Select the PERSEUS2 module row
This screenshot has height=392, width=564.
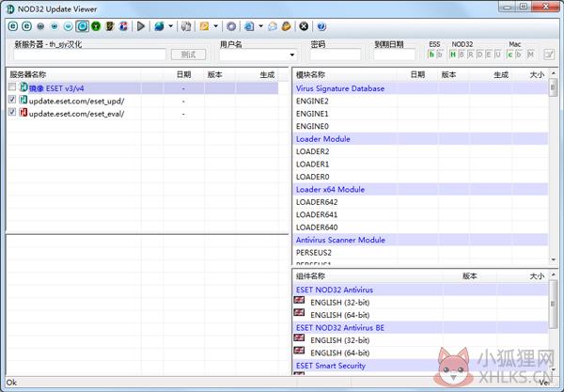tap(420, 253)
